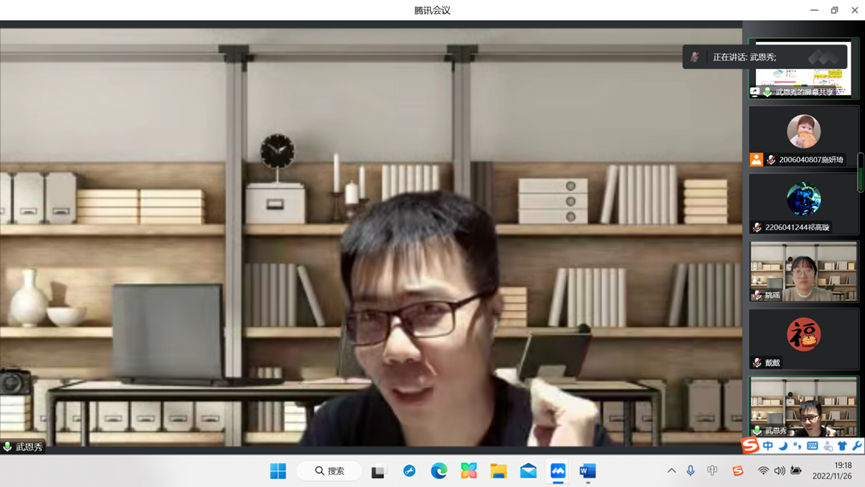Select the shared screen thumbnail of 武恩秀
865x487 pixels.
[803, 70]
